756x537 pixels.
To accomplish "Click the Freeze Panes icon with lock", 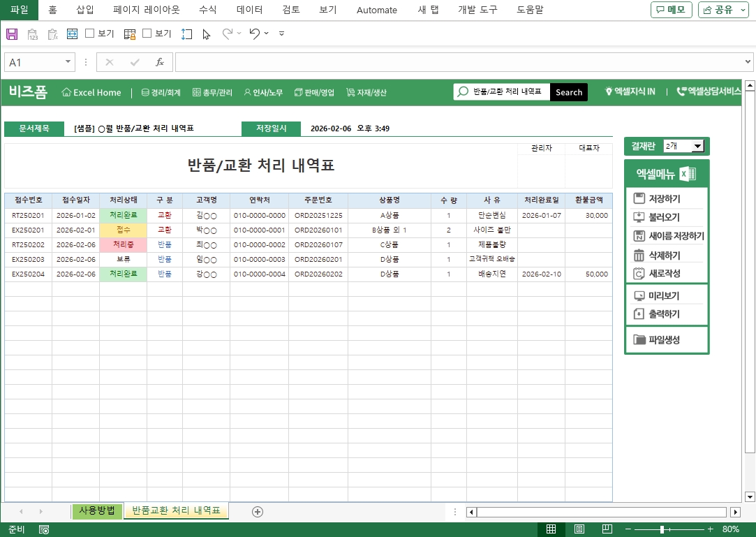I will click(130, 34).
